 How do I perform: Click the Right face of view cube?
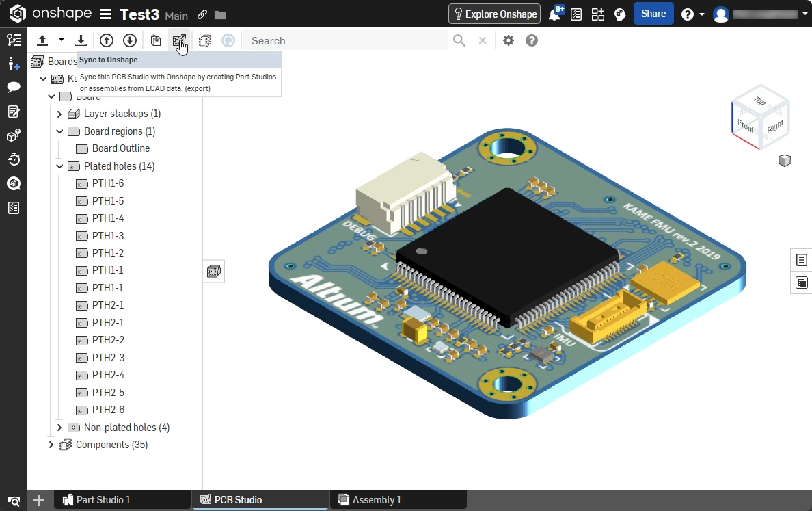[774, 126]
